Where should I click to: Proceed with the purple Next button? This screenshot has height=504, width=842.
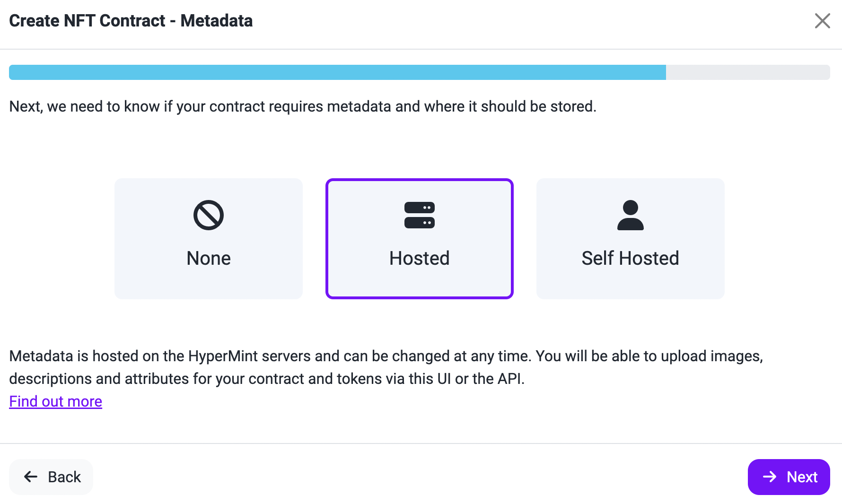789,477
